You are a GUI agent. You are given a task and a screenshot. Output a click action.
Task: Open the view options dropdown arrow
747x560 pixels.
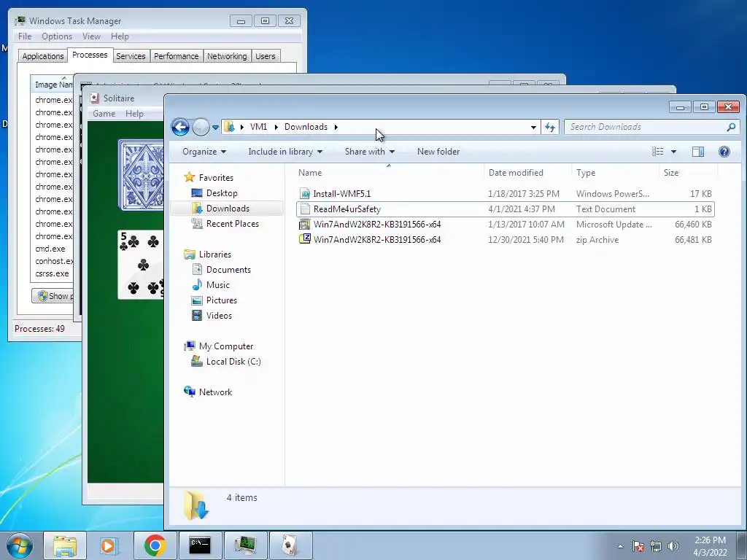[673, 152]
